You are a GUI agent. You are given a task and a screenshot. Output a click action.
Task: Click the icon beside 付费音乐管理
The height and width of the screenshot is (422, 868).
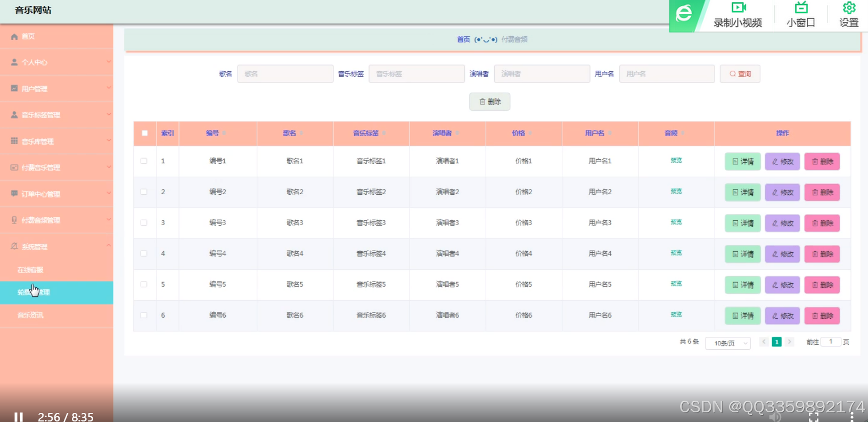coord(14,167)
